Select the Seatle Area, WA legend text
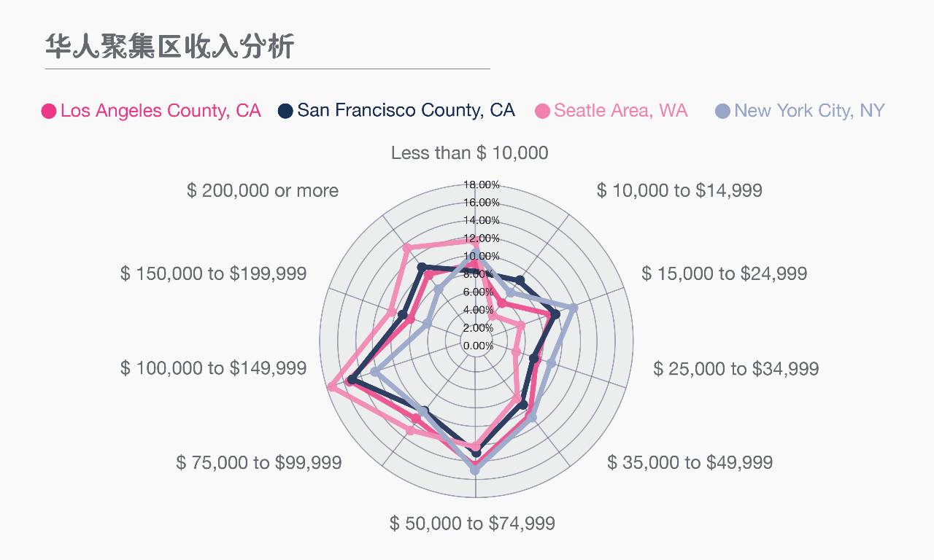Screen dimensions: 934x560 pyautogui.click(x=620, y=110)
